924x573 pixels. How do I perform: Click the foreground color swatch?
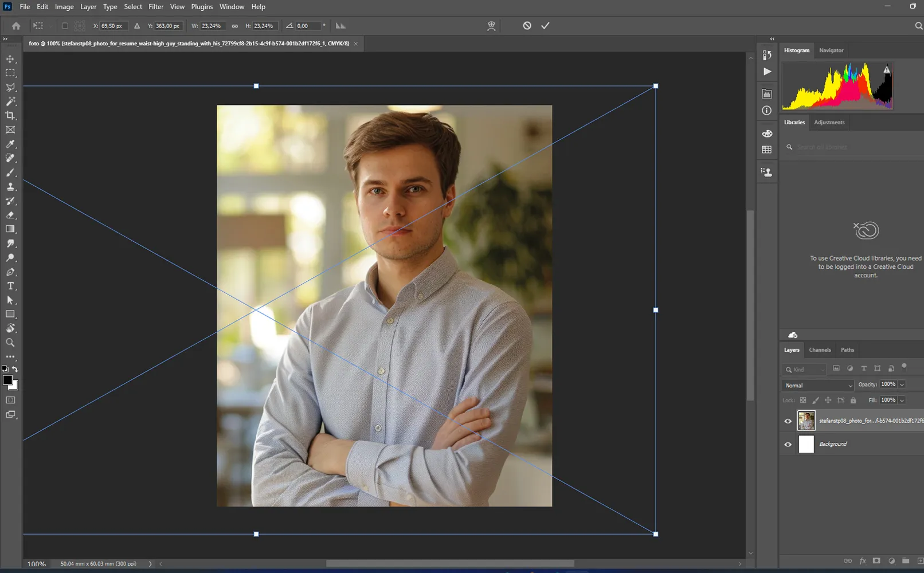coord(7,380)
